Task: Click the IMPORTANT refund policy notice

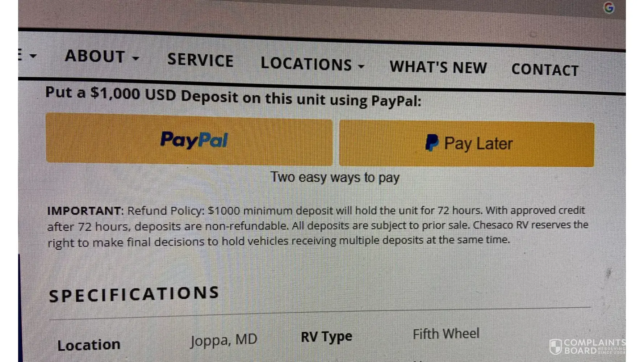Action: (318, 226)
